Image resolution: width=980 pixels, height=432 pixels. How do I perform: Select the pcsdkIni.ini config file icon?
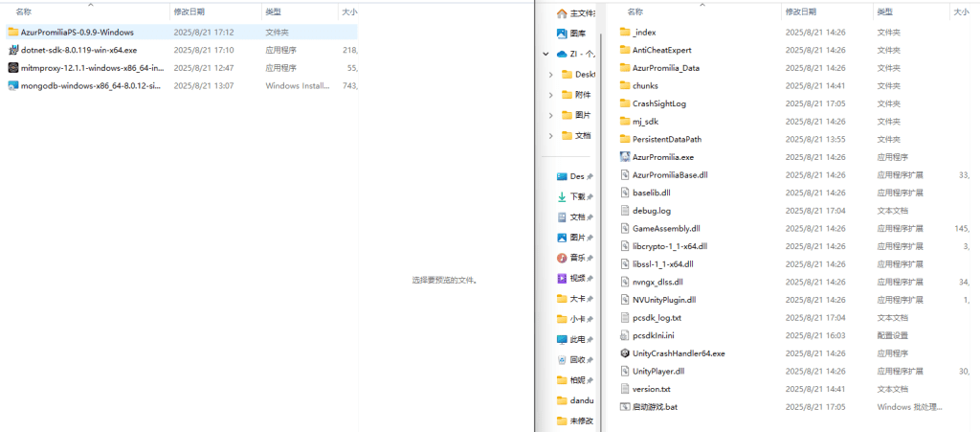624,336
